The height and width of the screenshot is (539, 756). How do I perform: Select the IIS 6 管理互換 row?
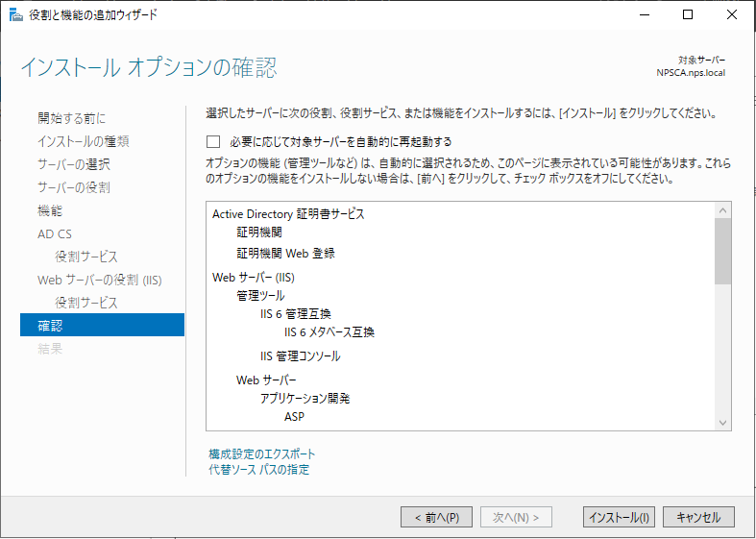click(296, 314)
